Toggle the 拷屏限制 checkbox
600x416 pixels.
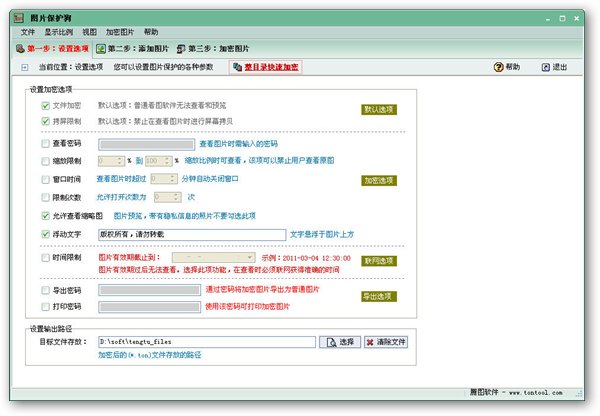[46, 121]
